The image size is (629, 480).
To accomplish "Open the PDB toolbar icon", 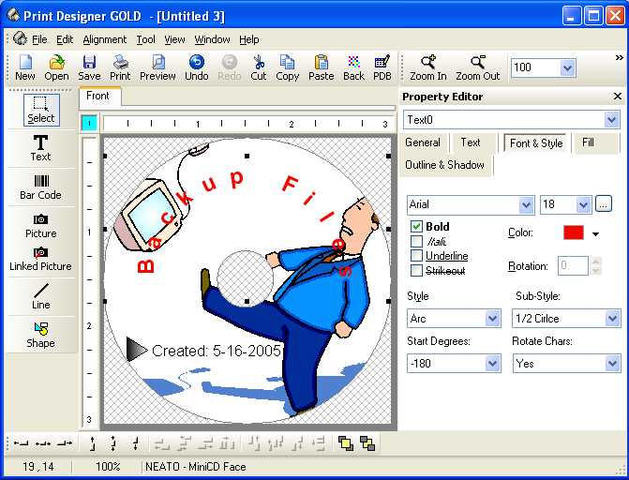I will pos(382,67).
